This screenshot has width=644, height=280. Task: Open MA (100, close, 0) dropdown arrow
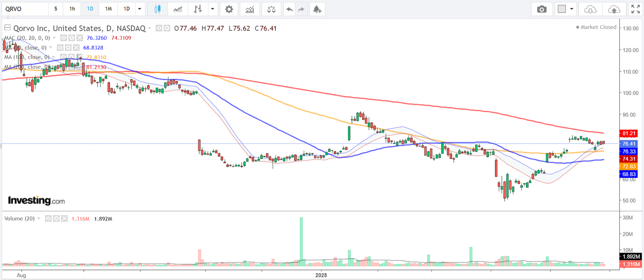coord(53,57)
